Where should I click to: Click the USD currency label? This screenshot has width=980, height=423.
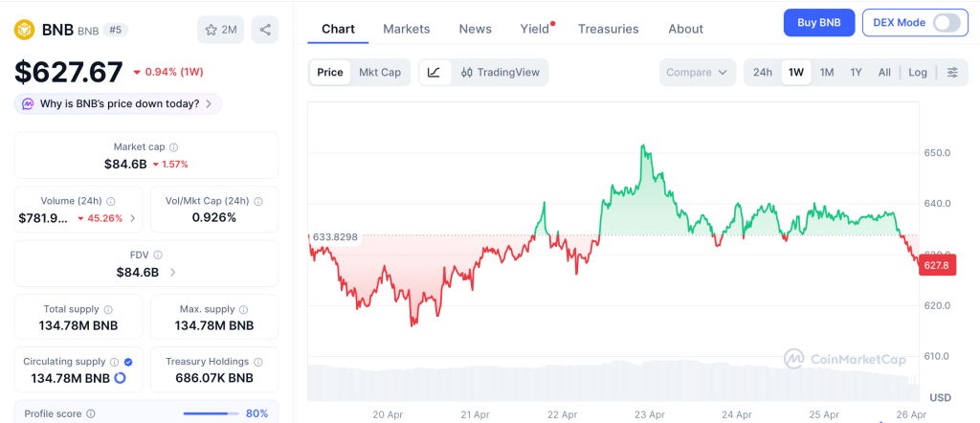(x=940, y=398)
